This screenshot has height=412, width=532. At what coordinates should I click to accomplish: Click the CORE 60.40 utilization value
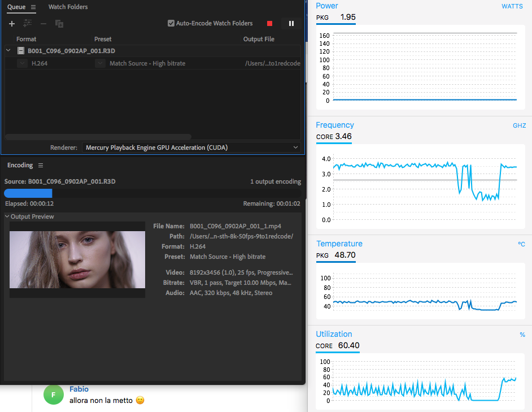tap(338, 345)
